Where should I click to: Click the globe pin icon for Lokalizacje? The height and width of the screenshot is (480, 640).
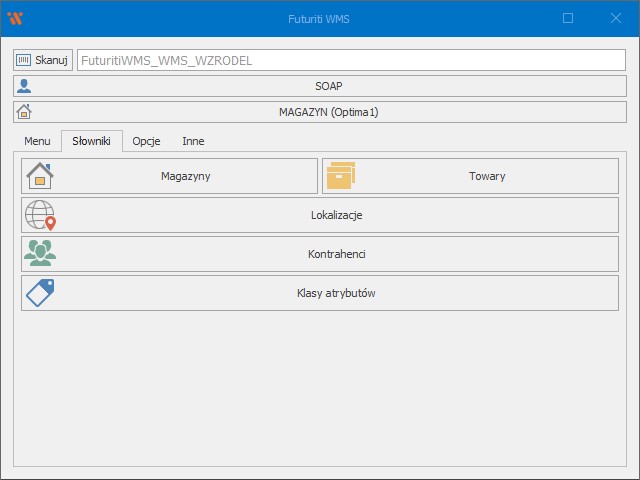pyautogui.click(x=40, y=215)
